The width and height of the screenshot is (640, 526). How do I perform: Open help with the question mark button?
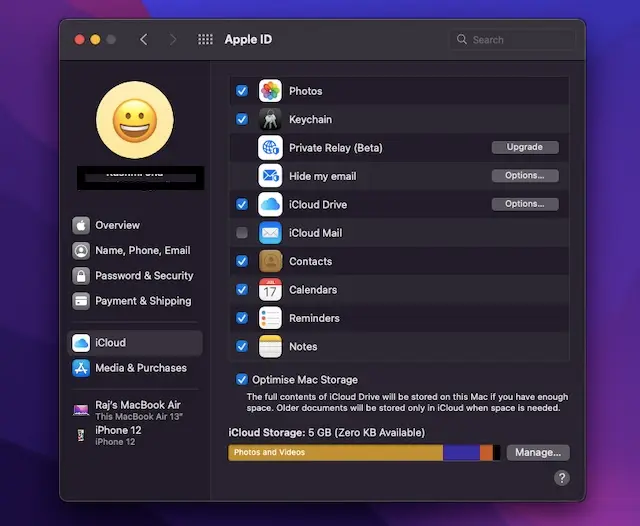pyautogui.click(x=562, y=478)
